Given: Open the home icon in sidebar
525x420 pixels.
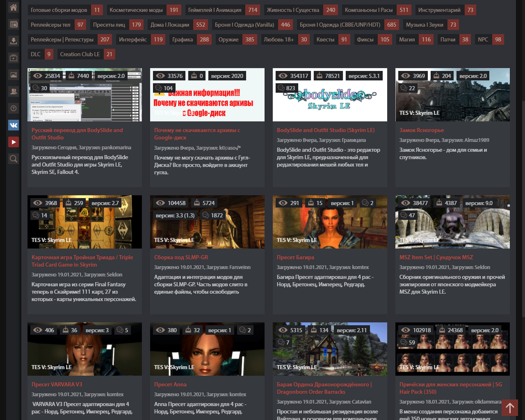Looking at the screenshot, I should point(14,7).
